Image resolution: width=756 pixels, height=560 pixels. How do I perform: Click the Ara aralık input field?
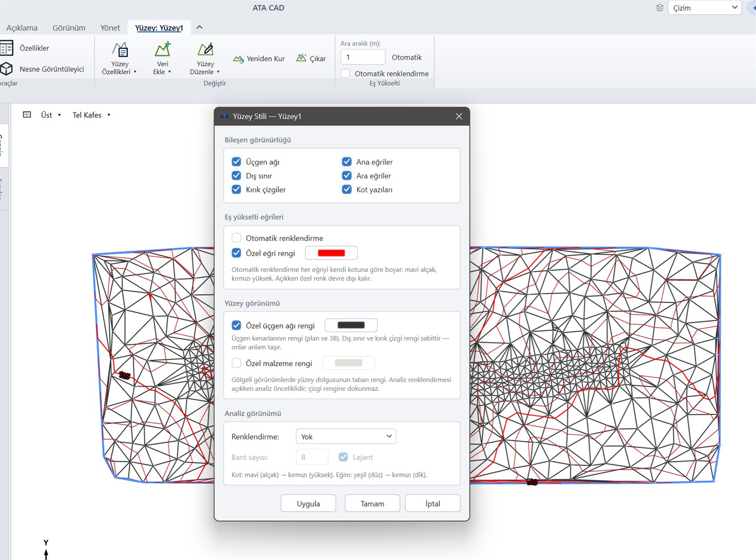[x=363, y=57]
